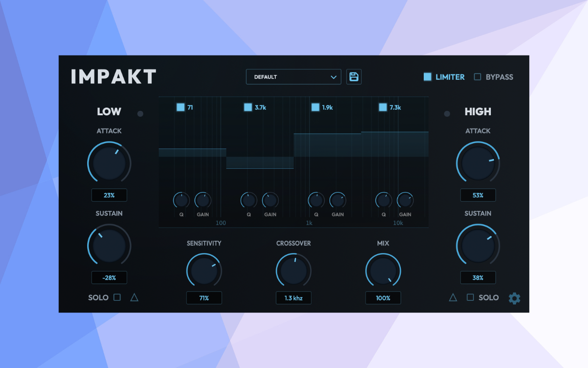Click the Low attack value field 23%

[109, 195]
